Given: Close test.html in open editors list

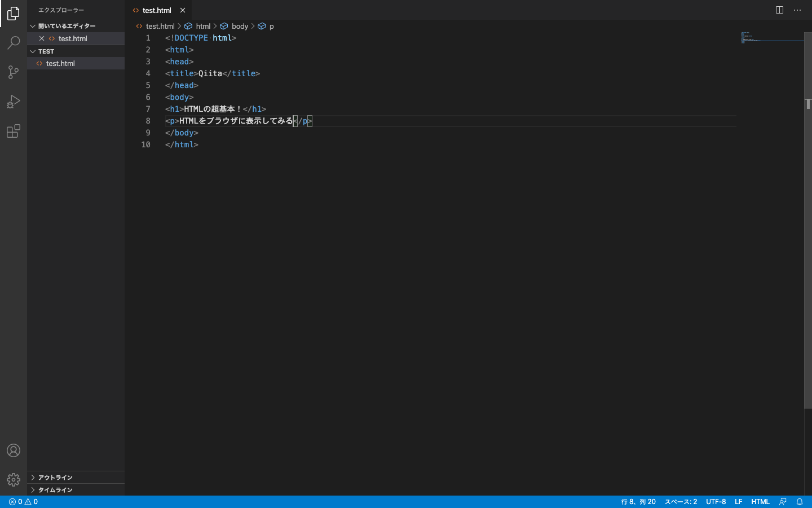Looking at the screenshot, I should point(42,38).
